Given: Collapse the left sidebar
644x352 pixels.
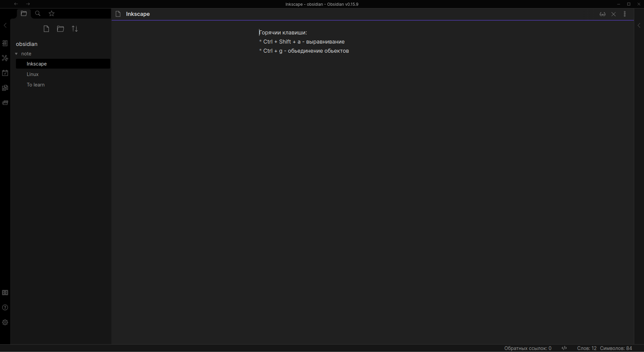Looking at the screenshot, I should 5,25.
